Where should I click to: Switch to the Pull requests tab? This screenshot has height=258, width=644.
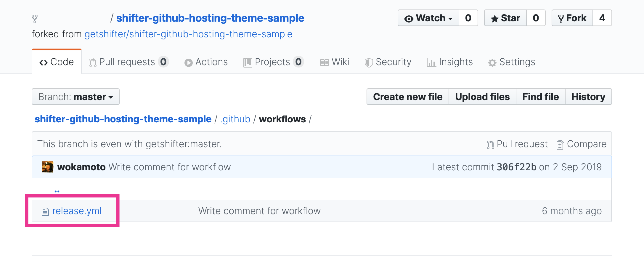[129, 62]
